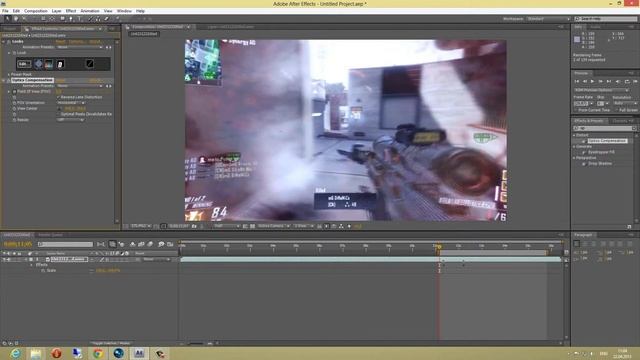Collapse the Optics Compensation effect
Viewport: 640px width, 360px height.
[4, 80]
